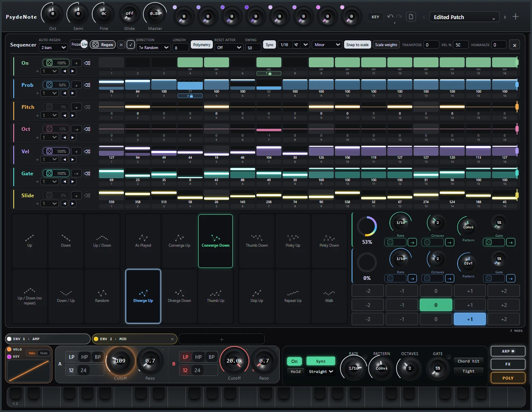Open the Straight timing dropdown
This screenshot has height=412, width=532.
[321, 372]
